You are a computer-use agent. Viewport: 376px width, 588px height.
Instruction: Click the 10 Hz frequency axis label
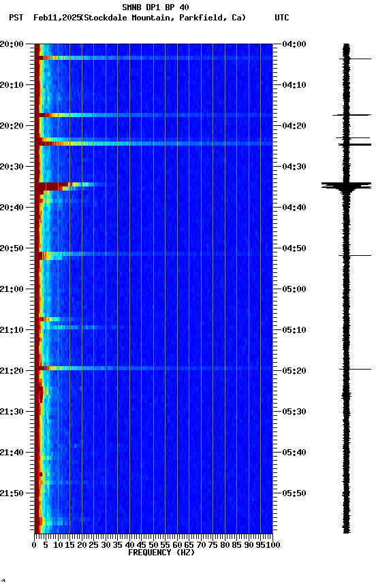(x=58, y=545)
